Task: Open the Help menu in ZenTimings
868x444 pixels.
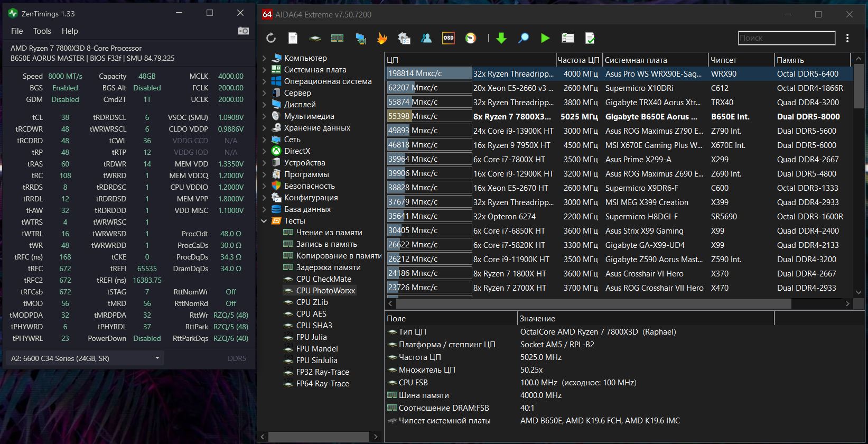Action: [70, 31]
